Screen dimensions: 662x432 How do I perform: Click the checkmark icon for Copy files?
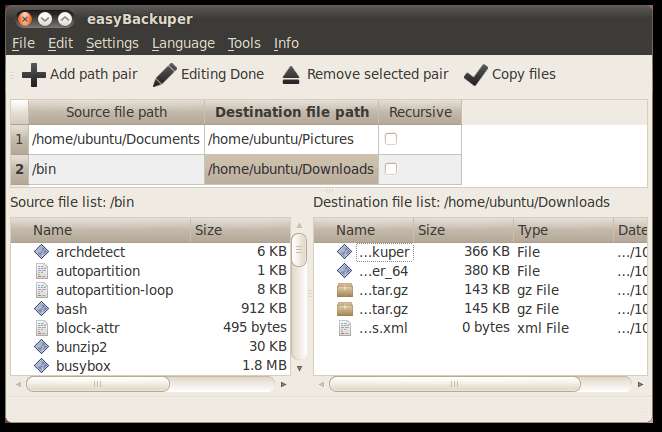[x=476, y=75]
